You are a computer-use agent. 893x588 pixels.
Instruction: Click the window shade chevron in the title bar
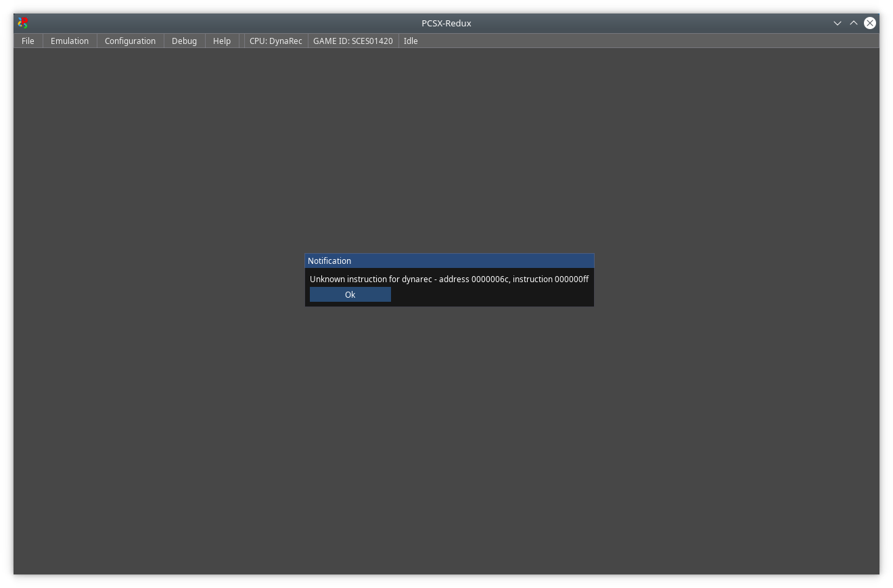[838, 22]
